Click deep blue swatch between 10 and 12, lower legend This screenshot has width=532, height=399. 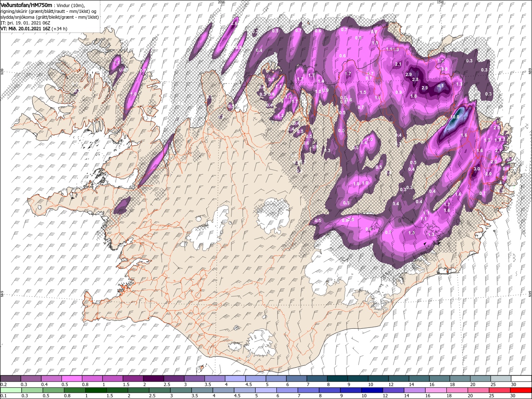point(372,390)
